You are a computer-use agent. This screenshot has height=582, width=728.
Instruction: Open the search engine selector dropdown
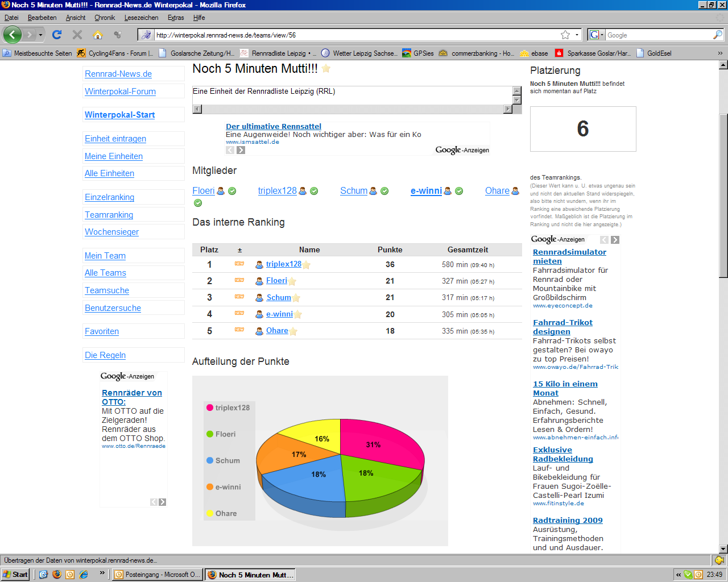596,35
